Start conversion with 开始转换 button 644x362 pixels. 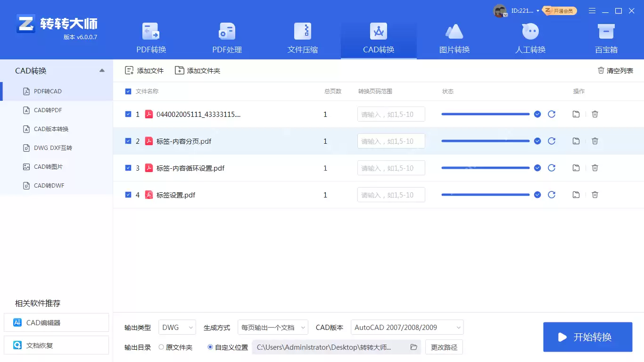[x=587, y=337]
